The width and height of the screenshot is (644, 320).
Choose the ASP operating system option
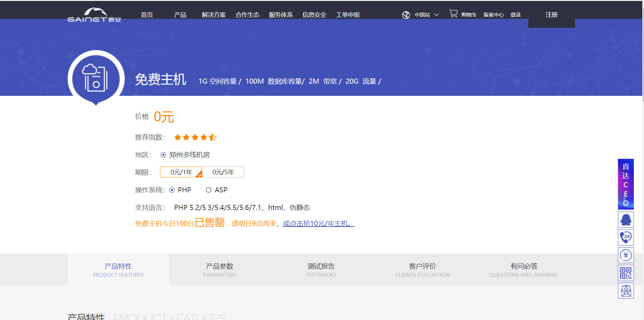coord(209,190)
